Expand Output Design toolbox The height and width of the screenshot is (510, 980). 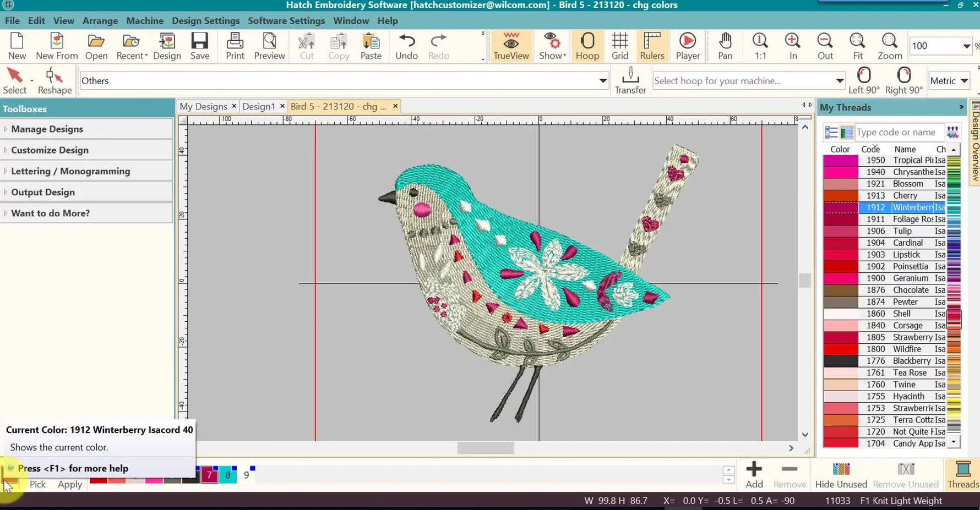click(86, 192)
